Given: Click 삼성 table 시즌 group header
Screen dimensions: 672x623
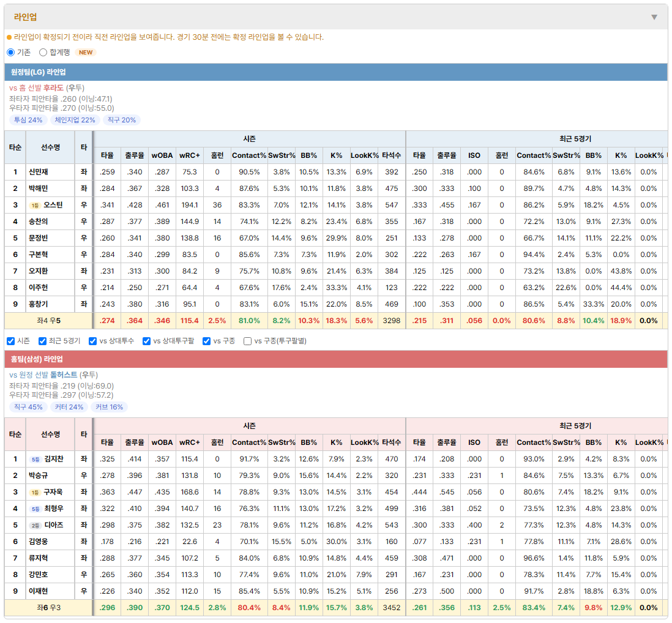Looking at the screenshot, I should 250,426.
